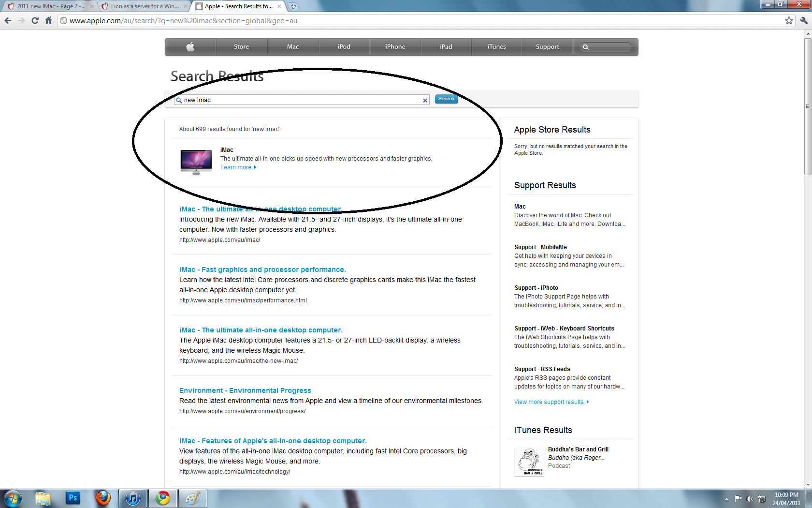Screen dimensions: 812x508
Task: Open the 'Support - RSS Feeds' result
Action: (542, 369)
